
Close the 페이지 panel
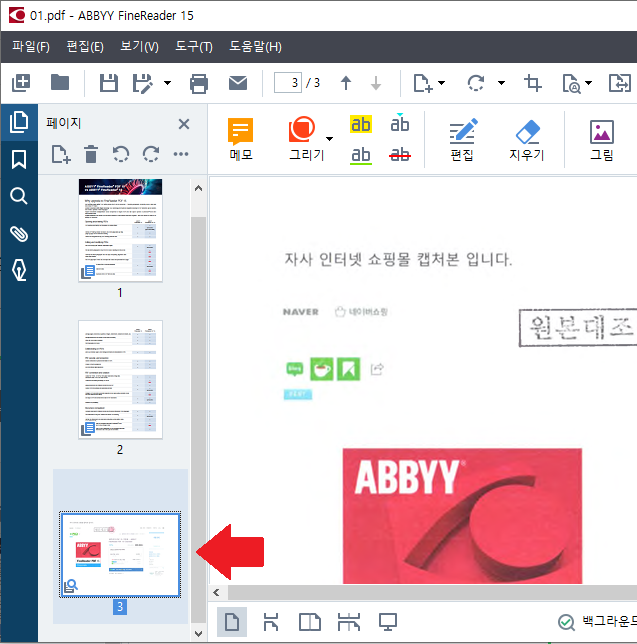(x=184, y=124)
